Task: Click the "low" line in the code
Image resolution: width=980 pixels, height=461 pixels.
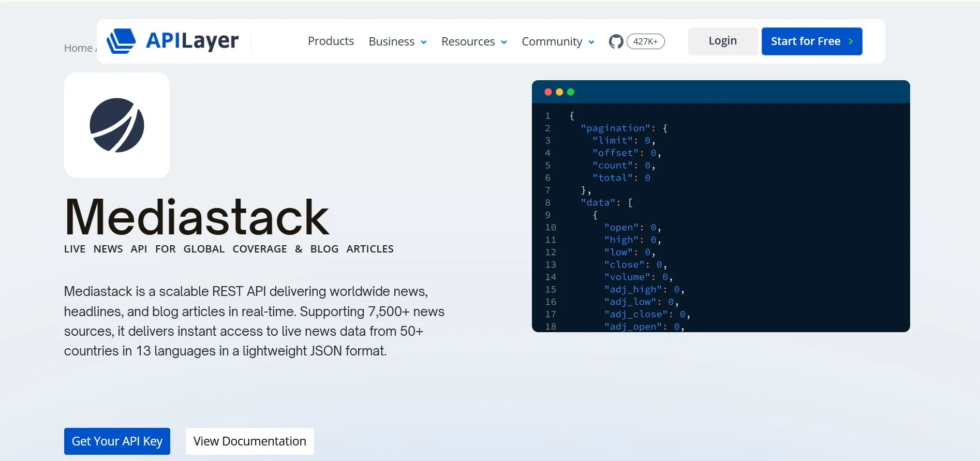Action: (629, 252)
